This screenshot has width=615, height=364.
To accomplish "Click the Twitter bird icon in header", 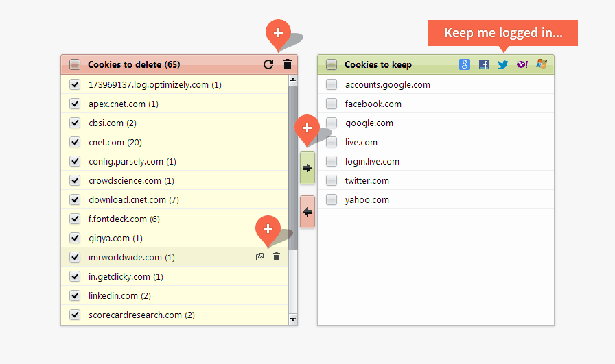I will click(503, 64).
